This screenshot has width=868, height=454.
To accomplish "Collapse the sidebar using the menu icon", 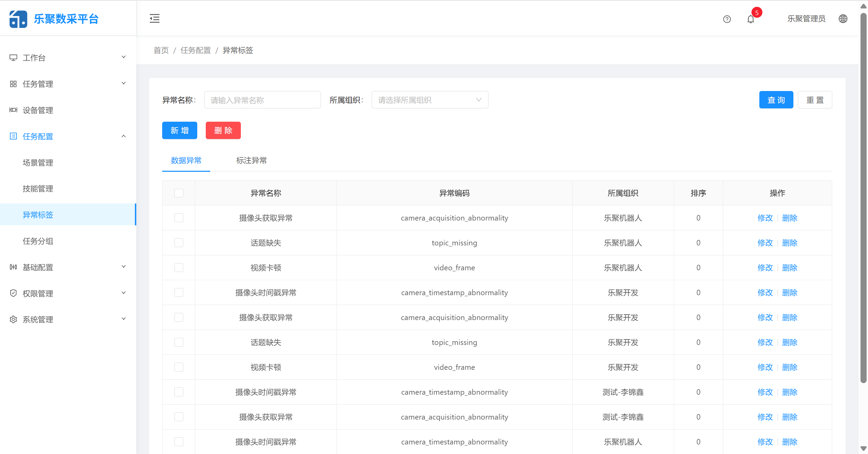I will (154, 18).
